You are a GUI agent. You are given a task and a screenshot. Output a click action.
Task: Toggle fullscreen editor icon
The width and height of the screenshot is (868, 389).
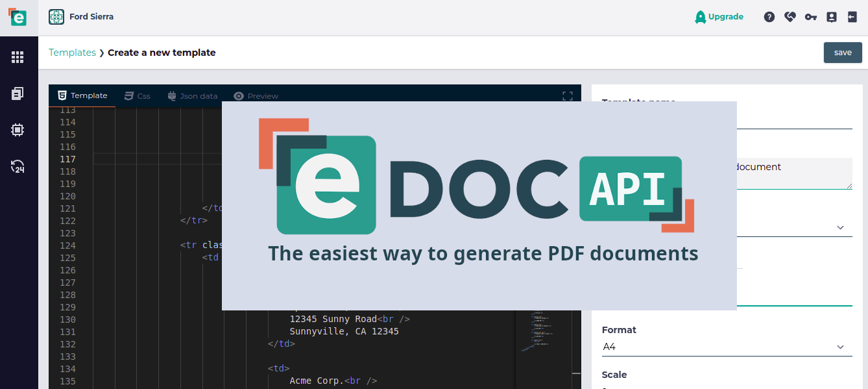568,96
